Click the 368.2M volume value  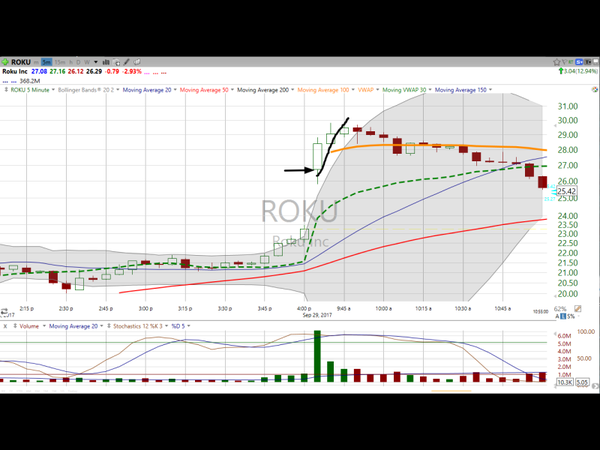(30, 81)
